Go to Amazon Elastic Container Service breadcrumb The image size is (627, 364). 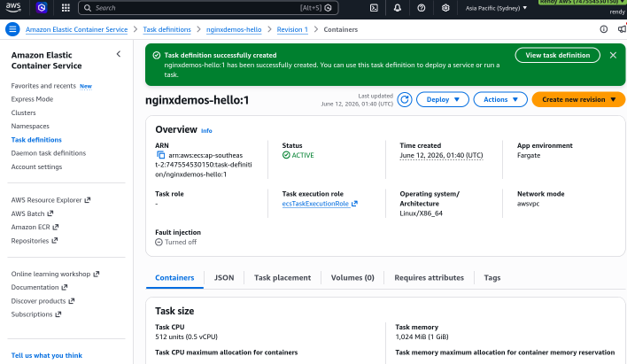pyautogui.click(x=76, y=29)
